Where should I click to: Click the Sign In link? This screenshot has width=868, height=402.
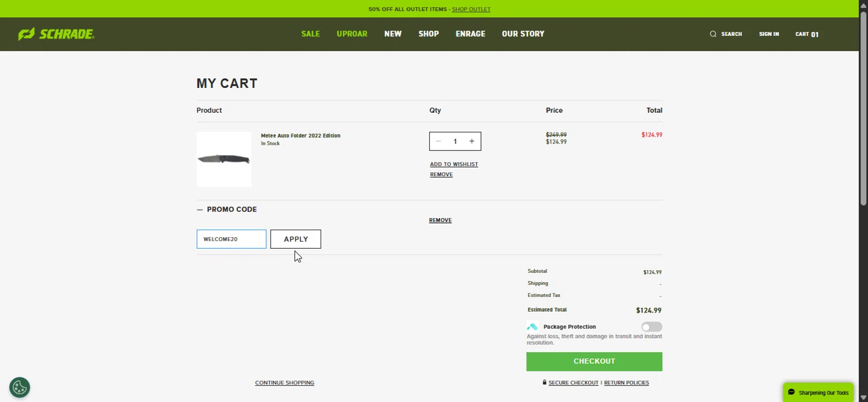pos(769,34)
